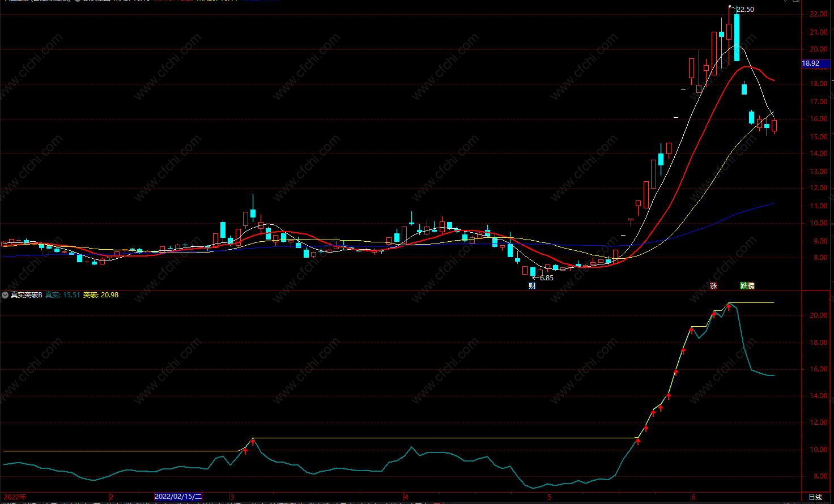Click the 真实突破B indicator name label
Image resolution: width=834 pixels, height=504 pixels.
point(26,295)
